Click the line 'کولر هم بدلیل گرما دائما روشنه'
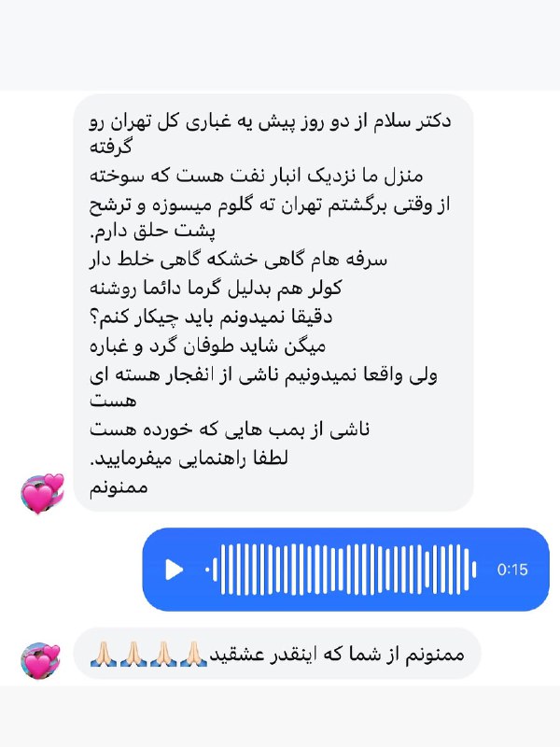 (x=216, y=289)
